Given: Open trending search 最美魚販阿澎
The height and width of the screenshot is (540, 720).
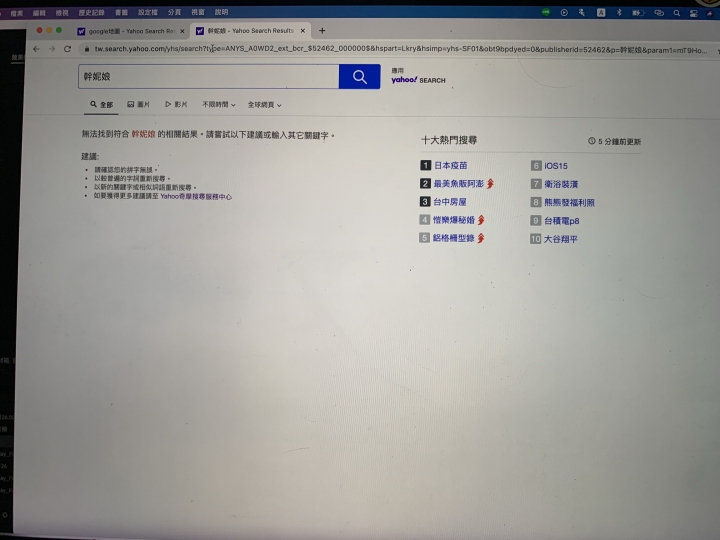Looking at the screenshot, I should [458, 184].
